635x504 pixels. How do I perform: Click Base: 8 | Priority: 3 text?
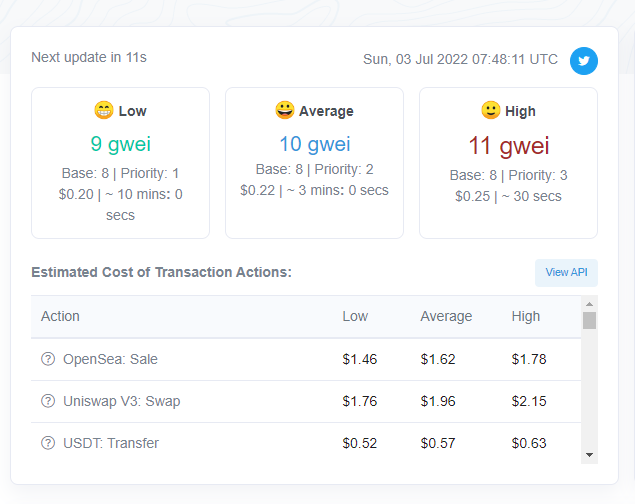(509, 175)
